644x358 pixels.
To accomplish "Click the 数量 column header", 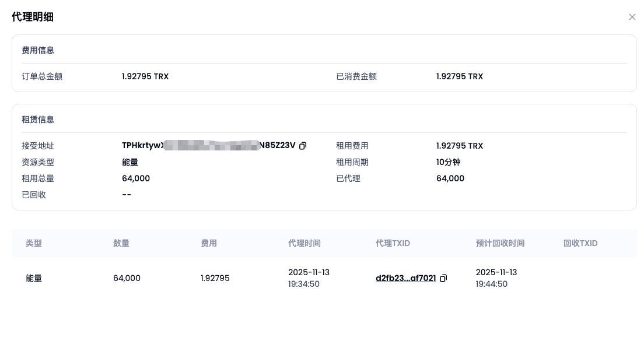I will pos(121,243).
